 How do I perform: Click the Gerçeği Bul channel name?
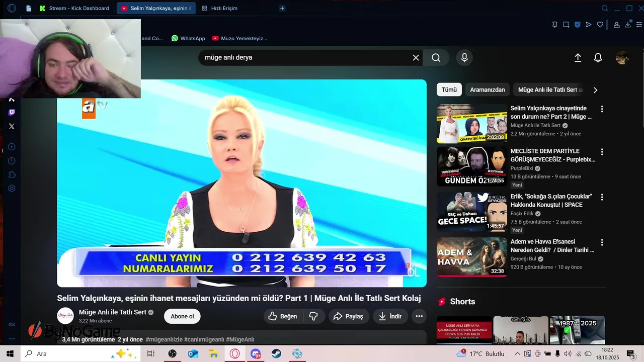(523, 259)
